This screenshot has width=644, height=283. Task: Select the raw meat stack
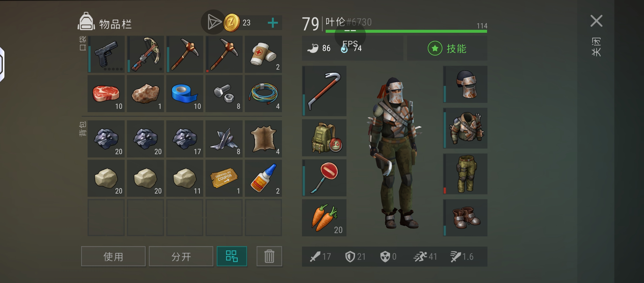106,94
